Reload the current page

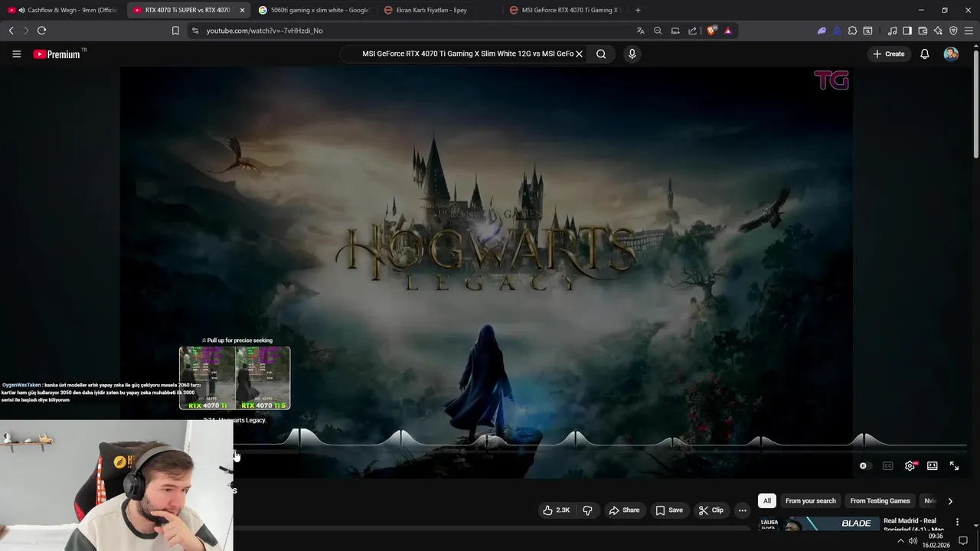point(41,31)
